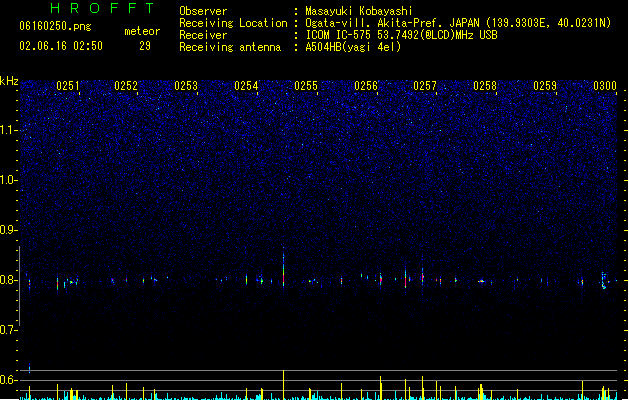This screenshot has height=400, width=629.
Task: Click the tallest yellow amplitude bar before 0255
Action: tap(284, 385)
